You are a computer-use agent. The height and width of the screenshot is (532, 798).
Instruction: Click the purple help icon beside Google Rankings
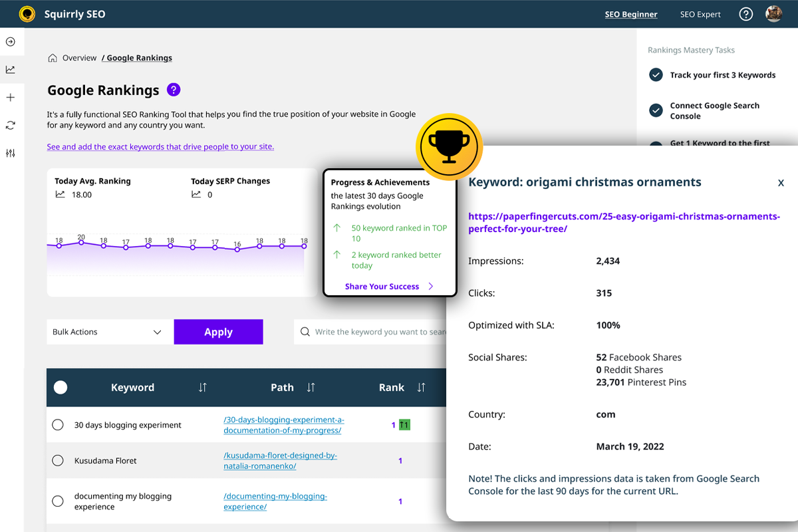click(x=174, y=90)
